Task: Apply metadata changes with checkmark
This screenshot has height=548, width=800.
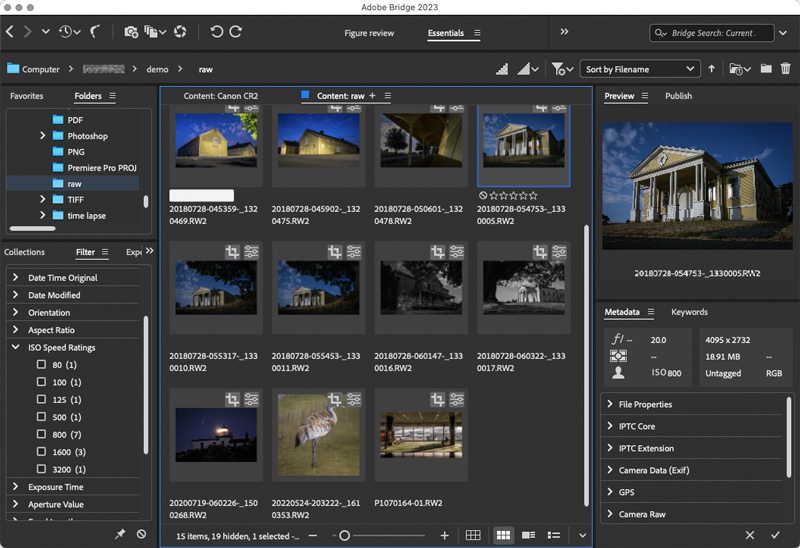Action: [x=776, y=535]
